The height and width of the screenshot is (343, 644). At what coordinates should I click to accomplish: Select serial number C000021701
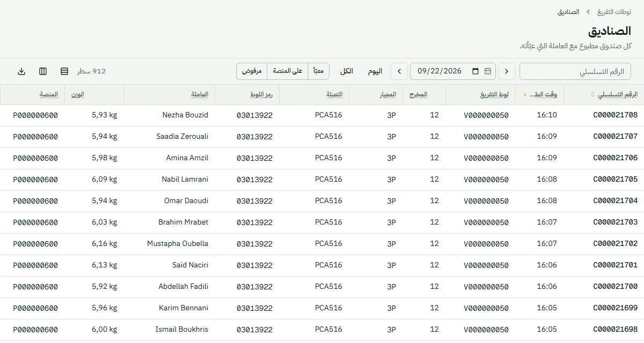point(615,265)
